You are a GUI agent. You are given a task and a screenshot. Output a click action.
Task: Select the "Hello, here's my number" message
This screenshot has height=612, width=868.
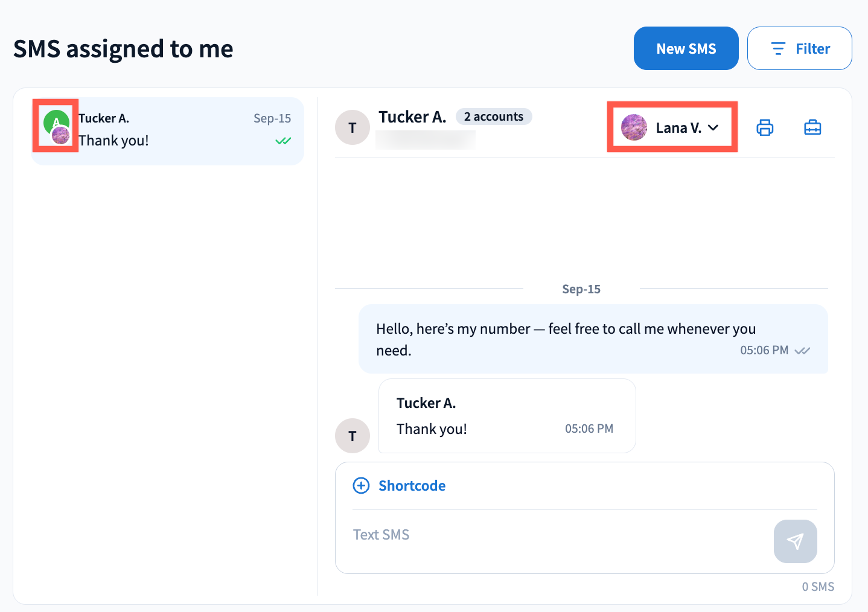[x=565, y=339]
